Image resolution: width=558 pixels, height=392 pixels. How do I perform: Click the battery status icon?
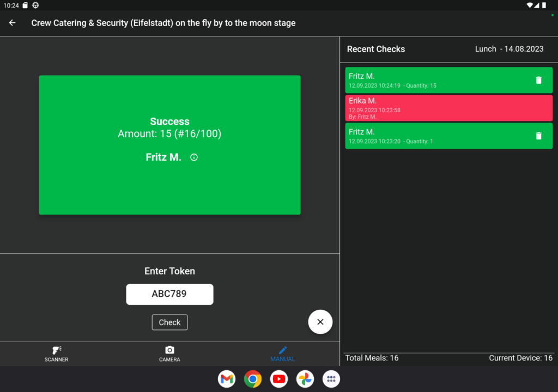[544, 5]
